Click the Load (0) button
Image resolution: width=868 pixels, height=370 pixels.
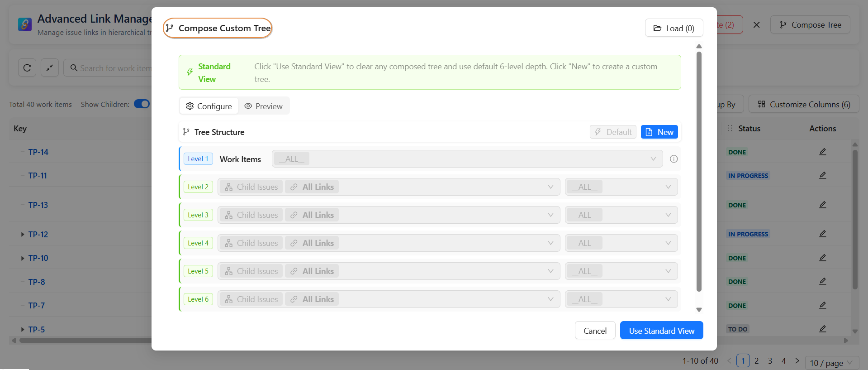[674, 28]
